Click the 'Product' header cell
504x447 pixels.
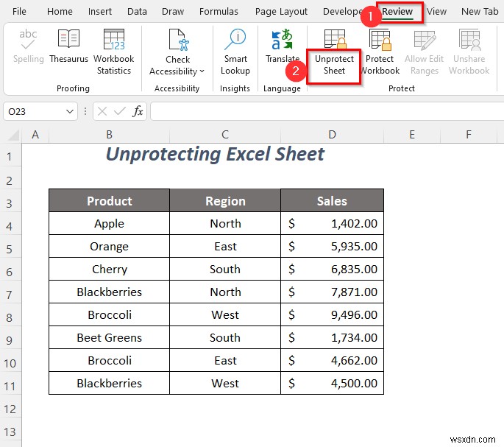pyautogui.click(x=110, y=201)
